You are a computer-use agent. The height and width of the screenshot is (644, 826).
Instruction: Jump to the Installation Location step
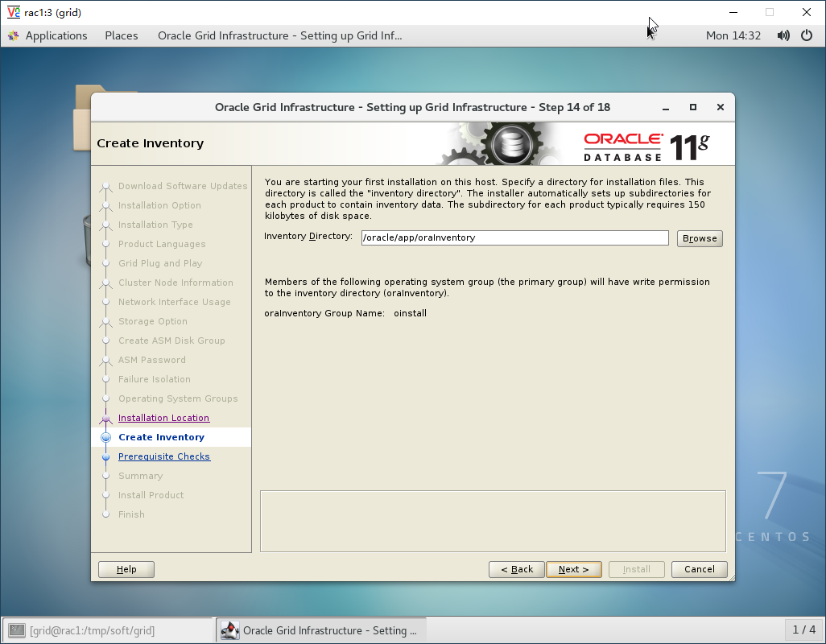click(x=163, y=418)
